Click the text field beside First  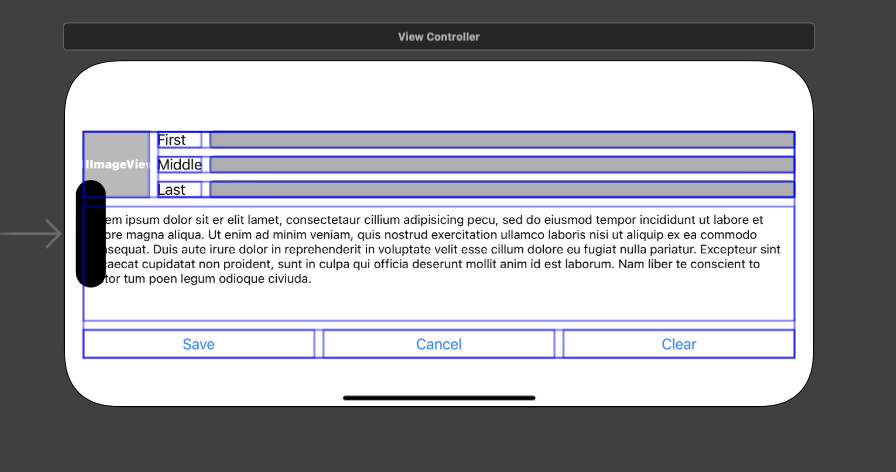tap(502, 140)
